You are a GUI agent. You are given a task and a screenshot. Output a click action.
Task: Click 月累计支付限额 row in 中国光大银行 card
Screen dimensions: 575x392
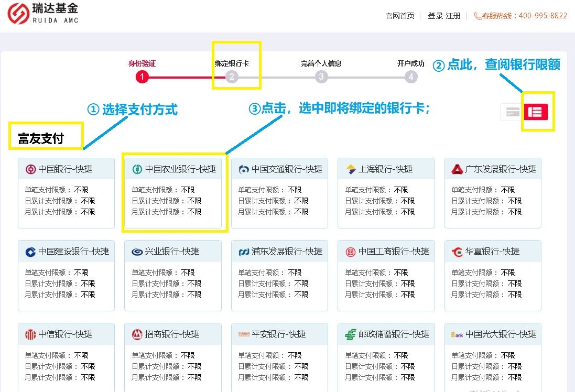(x=486, y=377)
